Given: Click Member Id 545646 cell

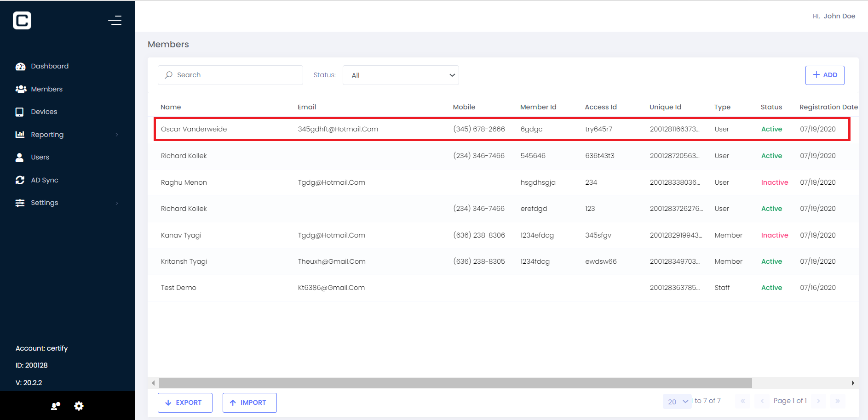Looking at the screenshot, I should tap(533, 156).
